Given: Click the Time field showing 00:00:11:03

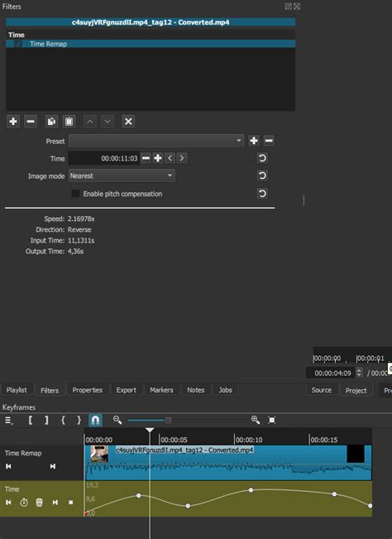Looking at the screenshot, I should [103, 158].
